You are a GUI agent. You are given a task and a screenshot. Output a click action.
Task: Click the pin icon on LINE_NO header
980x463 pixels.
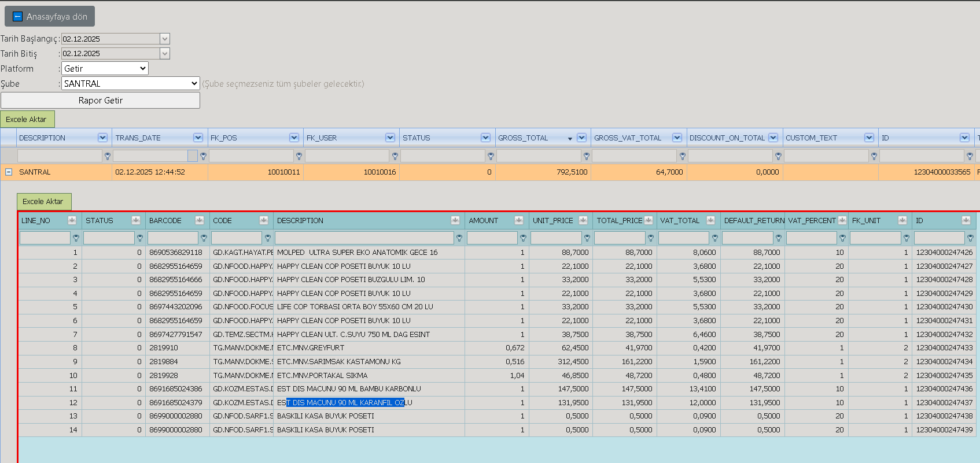click(72, 220)
